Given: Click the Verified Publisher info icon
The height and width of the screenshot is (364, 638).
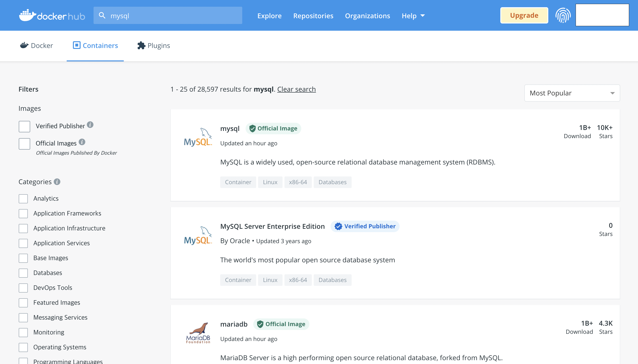Looking at the screenshot, I should tap(90, 125).
